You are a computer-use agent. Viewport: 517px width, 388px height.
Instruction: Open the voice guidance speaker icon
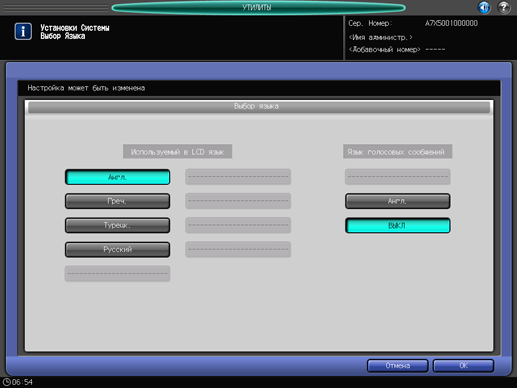[x=484, y=7]
